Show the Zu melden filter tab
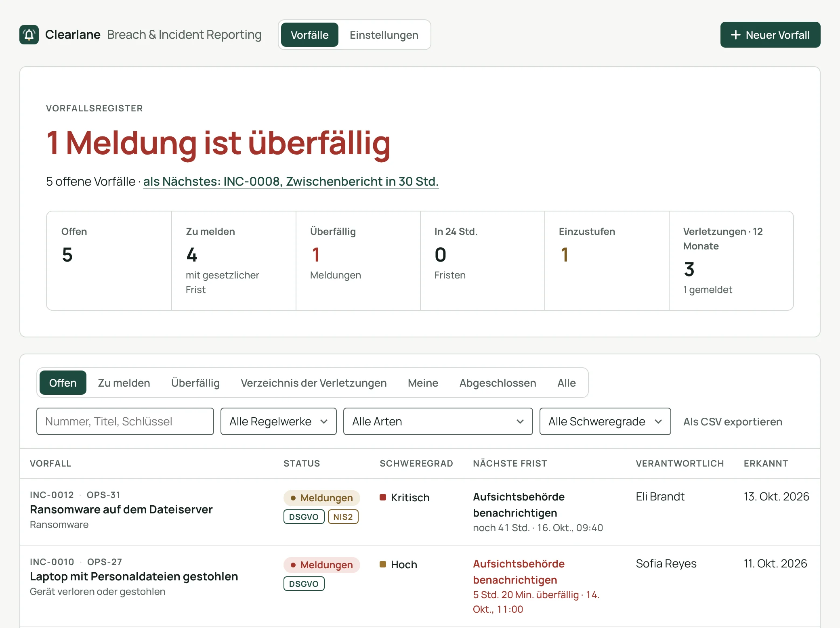This screenshot has height=628, width=840. 124,383
